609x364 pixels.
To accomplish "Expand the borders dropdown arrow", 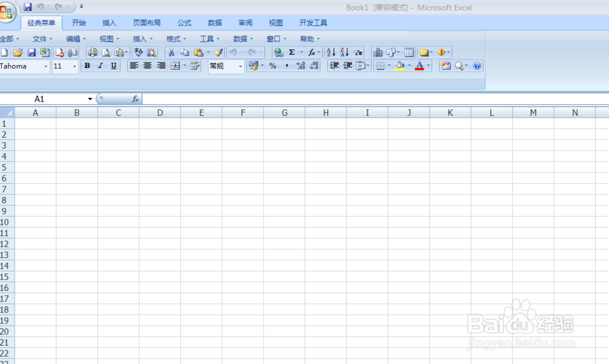I will 389,66.
